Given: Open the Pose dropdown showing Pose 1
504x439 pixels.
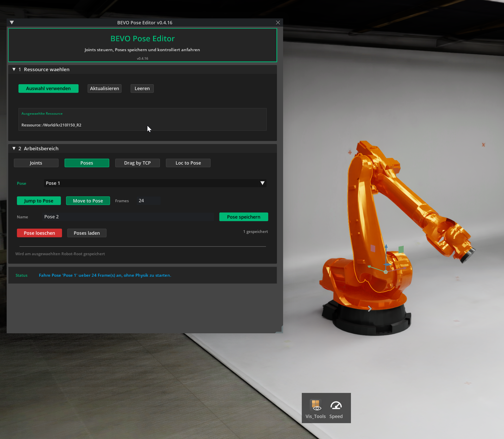Looking at the screenshot, I should click(x=155, y=183).
